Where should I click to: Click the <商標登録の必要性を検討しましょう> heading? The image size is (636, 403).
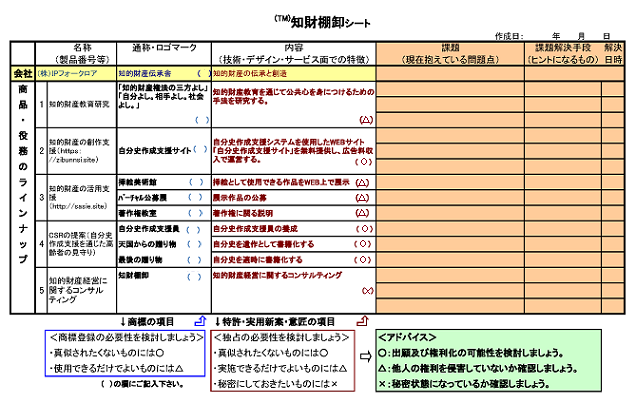pyautogui.click(x=126, y=337)
